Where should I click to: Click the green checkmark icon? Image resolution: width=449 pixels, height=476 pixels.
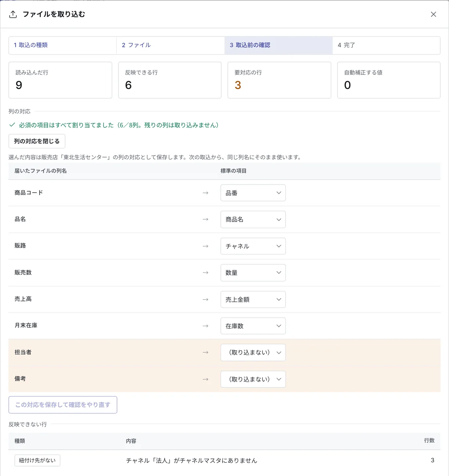pyautogui.click(x=12, y=125)
